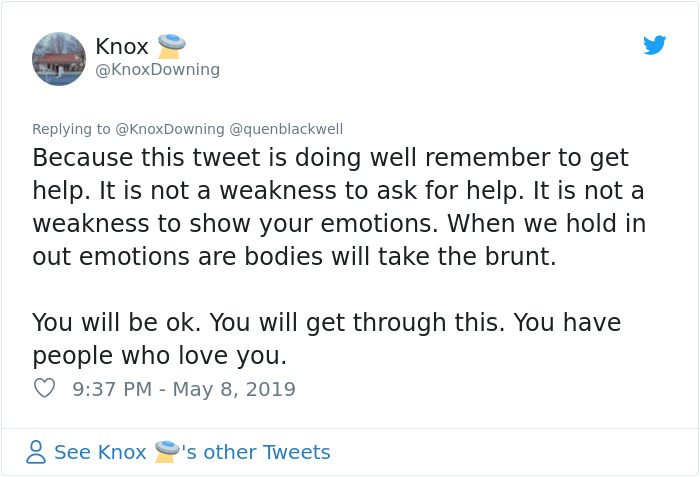Click the UFO emoji in the footer link
This screenshot has height=477, width=700.
[x=167, y=451]
